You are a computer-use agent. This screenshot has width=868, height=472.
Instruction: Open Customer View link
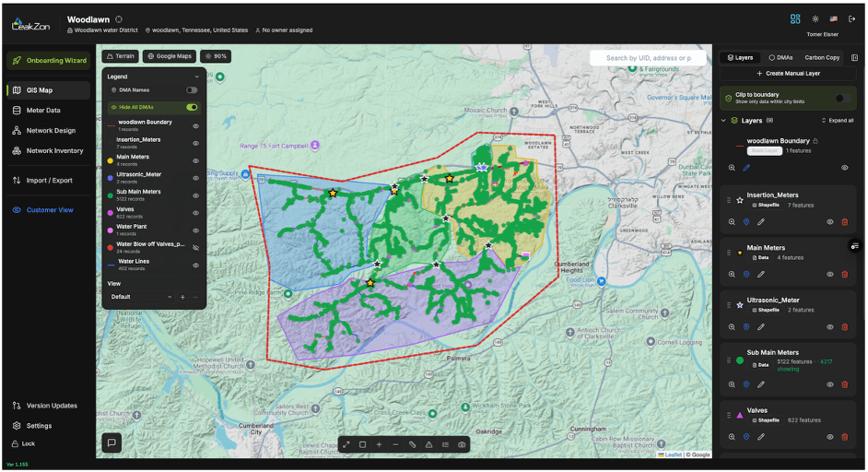point(48,210)
